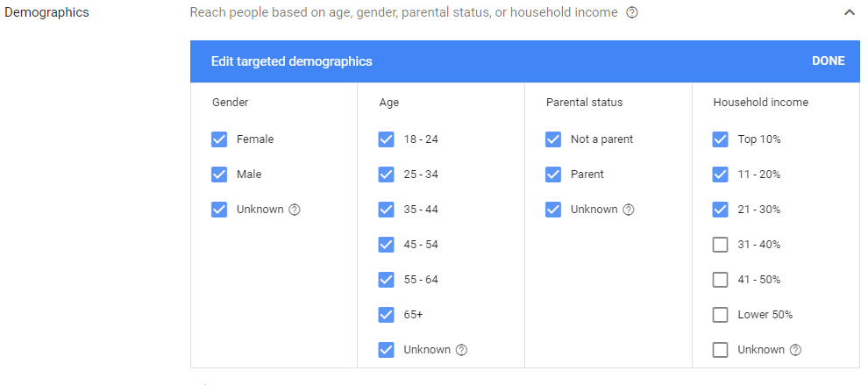
Task: Click help icon beside Household income Unknown
Action: [796, 350]
